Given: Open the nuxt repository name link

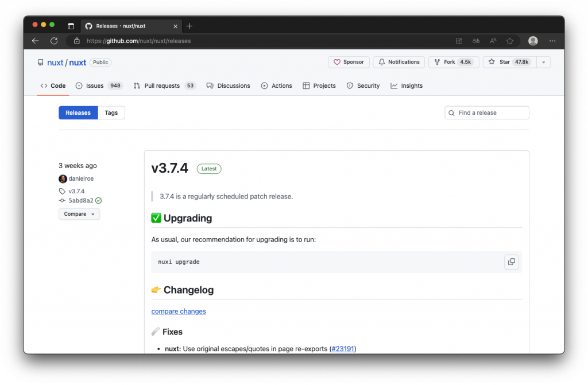Looking at the screenshot, I should click(x=78, y=63).
